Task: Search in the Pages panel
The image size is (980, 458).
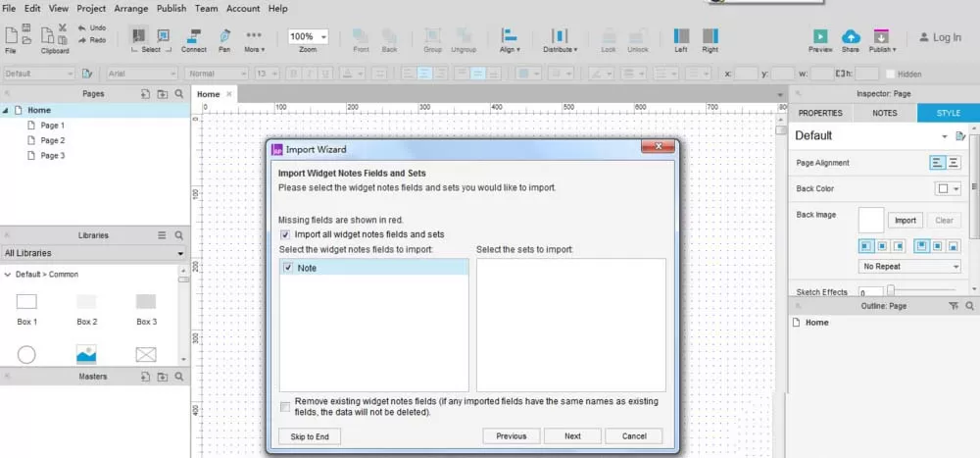Action: 179,94
